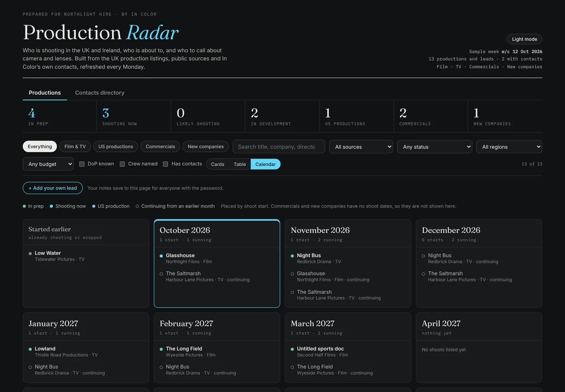Open the Productions tab
This screenshot has height=392, width=565.
pyautogui.click(x=45, y=93)
